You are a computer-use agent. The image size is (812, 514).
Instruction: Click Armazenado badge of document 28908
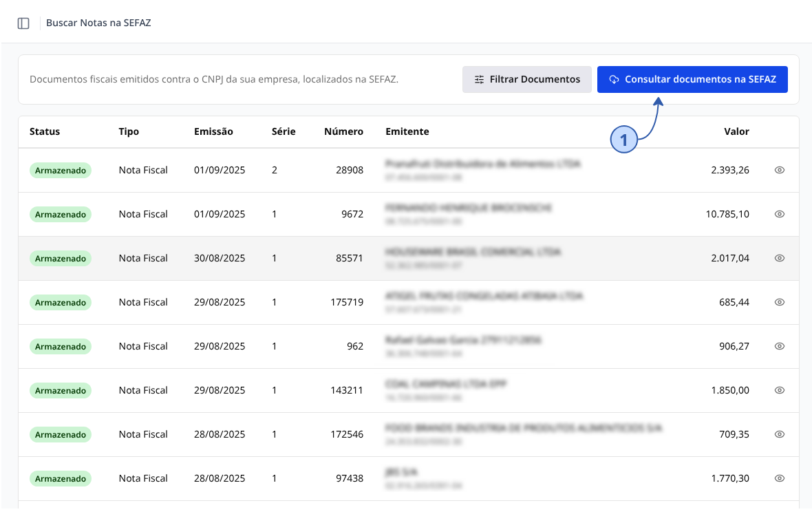point(61,170)
